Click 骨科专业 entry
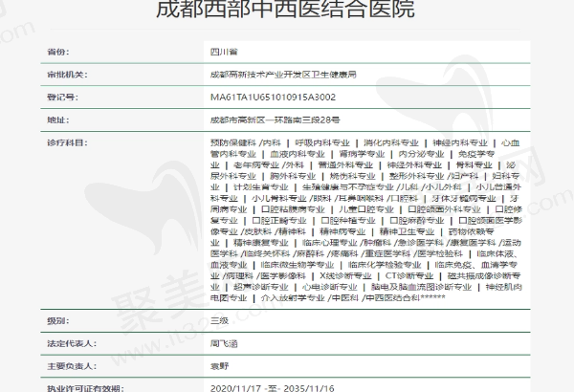Image resolution: width=574 pixels, height=392 pixels. click(475, 165)
